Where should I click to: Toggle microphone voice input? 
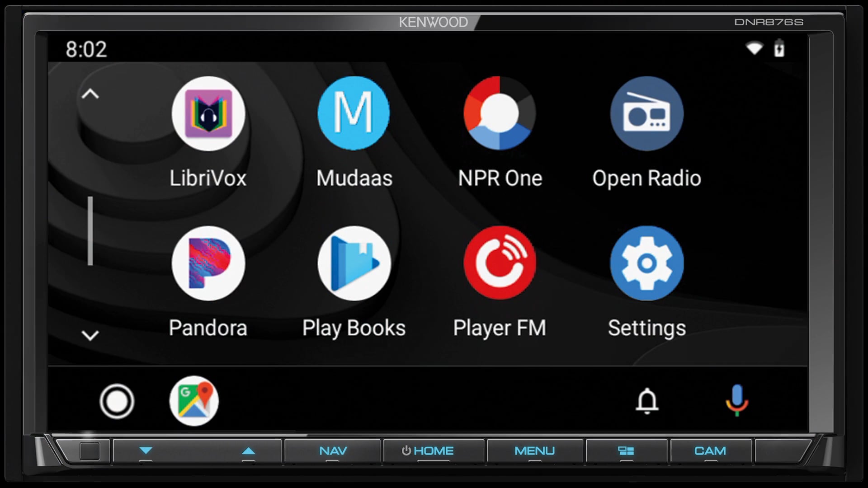tap(737, 400)
